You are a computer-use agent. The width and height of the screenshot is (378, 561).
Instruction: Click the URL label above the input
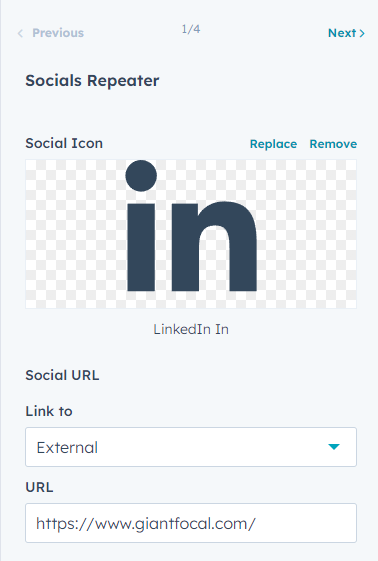pyautogui.click(x=39, y=487)
